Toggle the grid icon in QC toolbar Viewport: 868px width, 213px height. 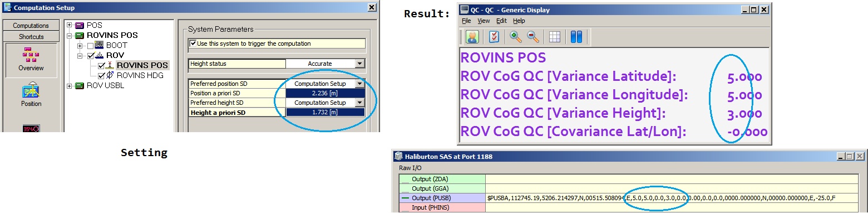pyautogui.click(x=554, y=37)
